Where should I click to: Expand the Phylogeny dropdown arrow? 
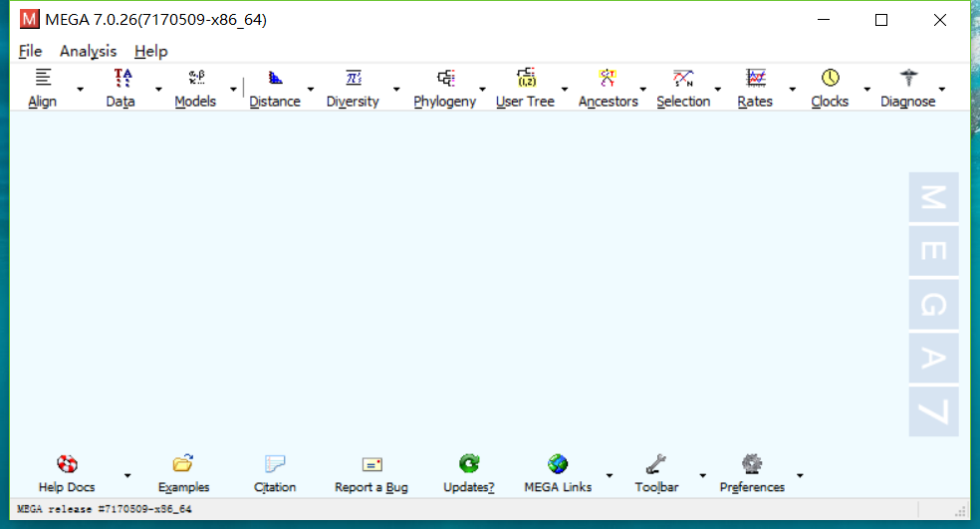point(482,90)
